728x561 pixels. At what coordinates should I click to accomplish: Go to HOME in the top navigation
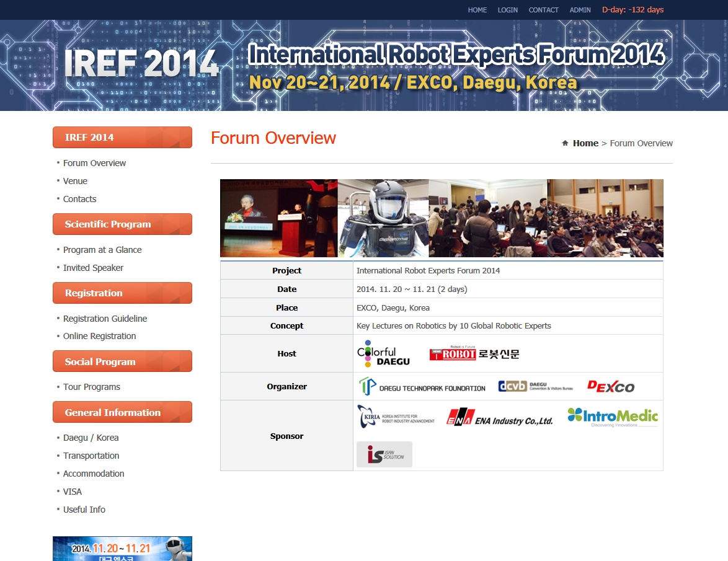coord(477,10)
